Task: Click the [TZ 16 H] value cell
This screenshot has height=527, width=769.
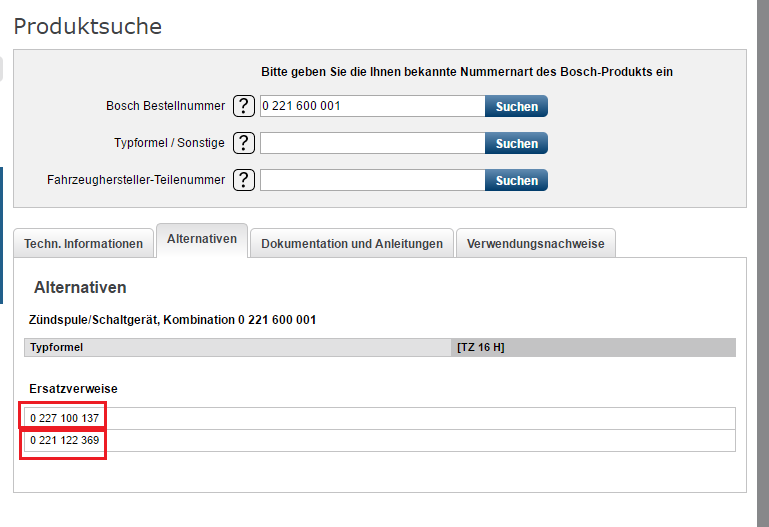Action: click(593, 347)
